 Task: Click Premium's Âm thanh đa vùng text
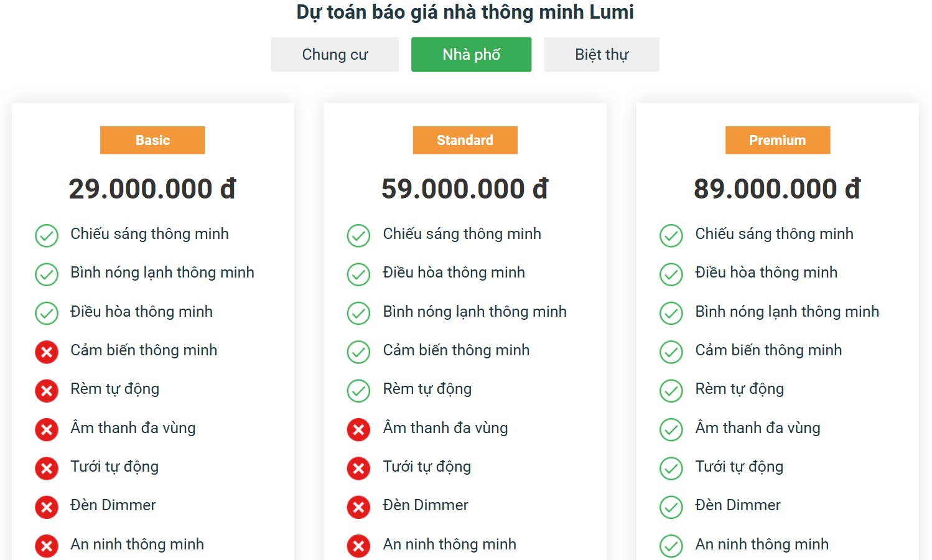click(757, 428)
